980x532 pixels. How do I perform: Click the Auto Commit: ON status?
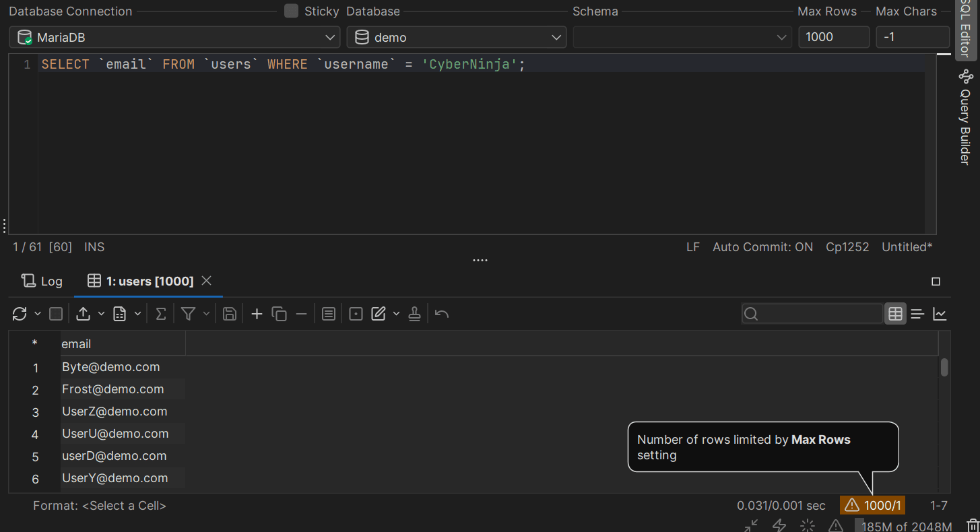pyautogui.click(x=763, y=247)
